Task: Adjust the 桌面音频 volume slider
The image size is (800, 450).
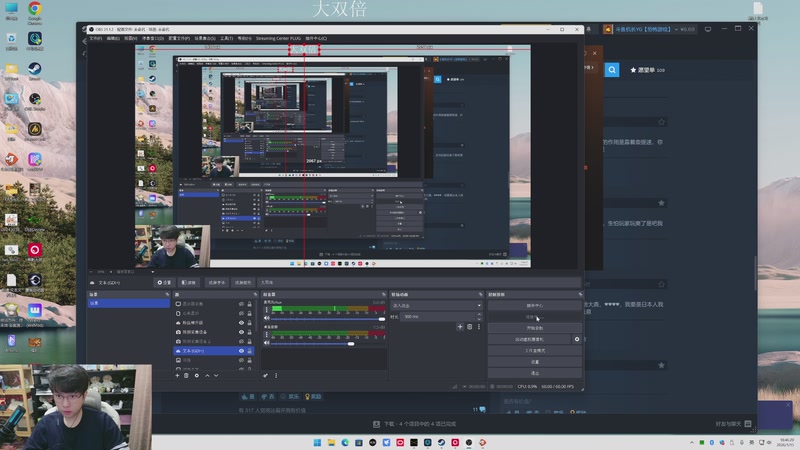Action: point(327,343)
